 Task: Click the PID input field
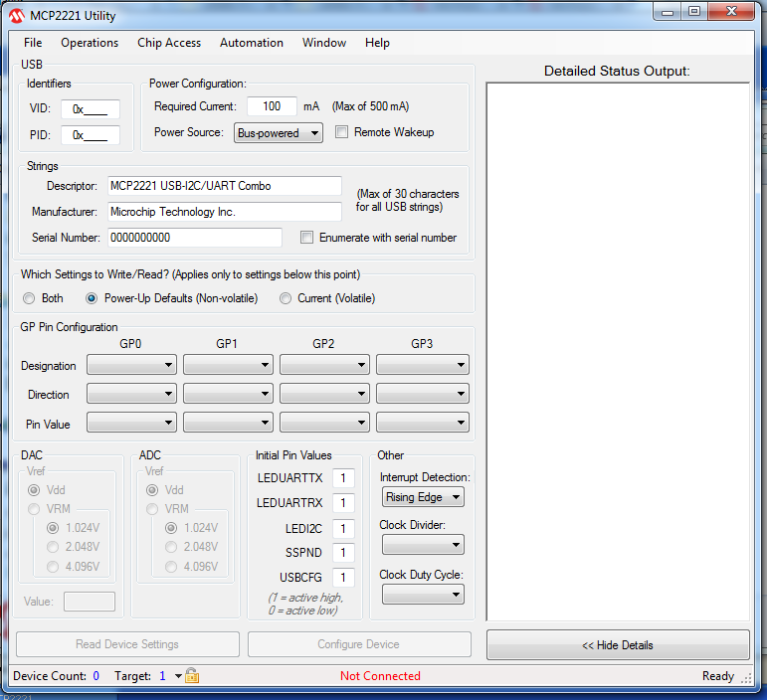(91, 135)
